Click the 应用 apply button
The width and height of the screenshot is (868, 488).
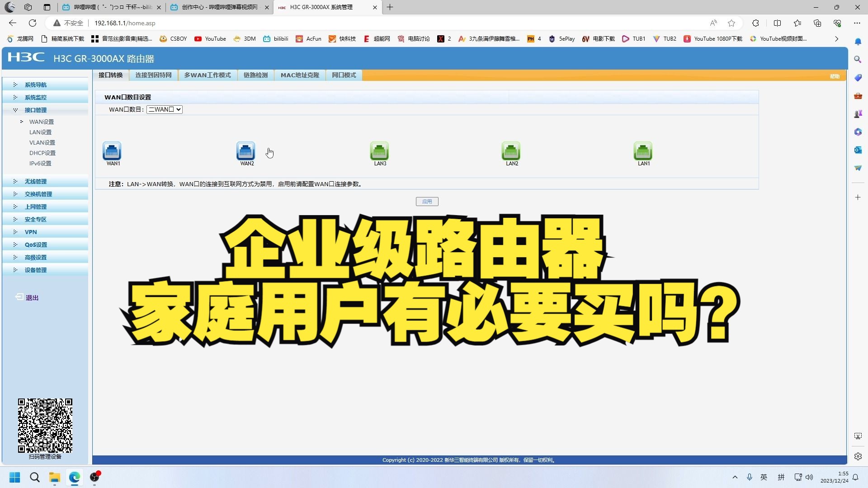click(x=427, y=202)
